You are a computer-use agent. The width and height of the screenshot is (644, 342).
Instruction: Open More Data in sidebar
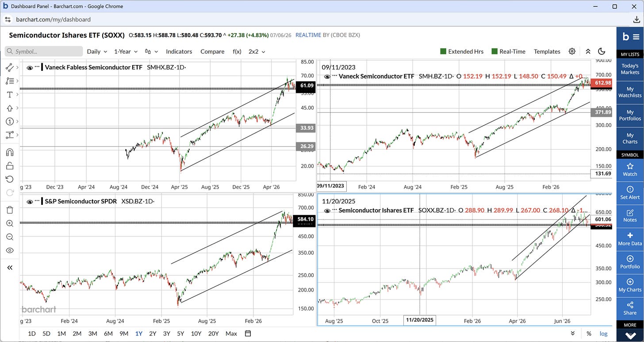pos(630,239)
